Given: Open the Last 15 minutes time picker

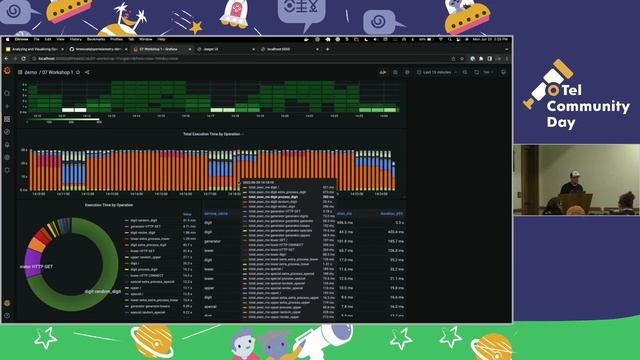Looking at the screenshot, I should (437, 72).
